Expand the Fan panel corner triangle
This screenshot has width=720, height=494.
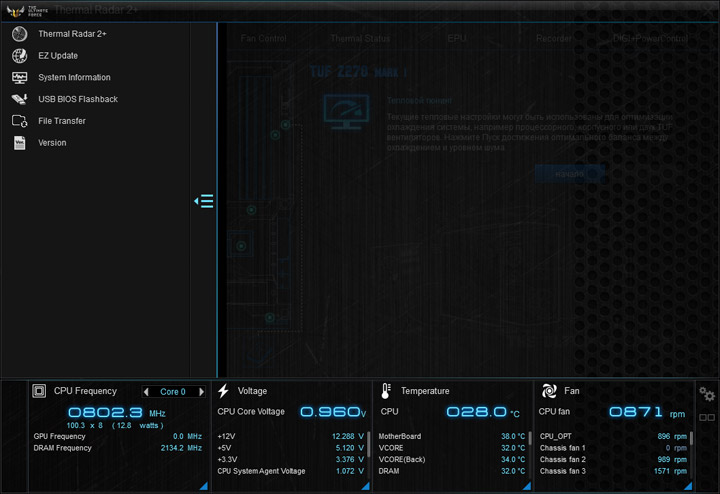(x=688, y=486)
